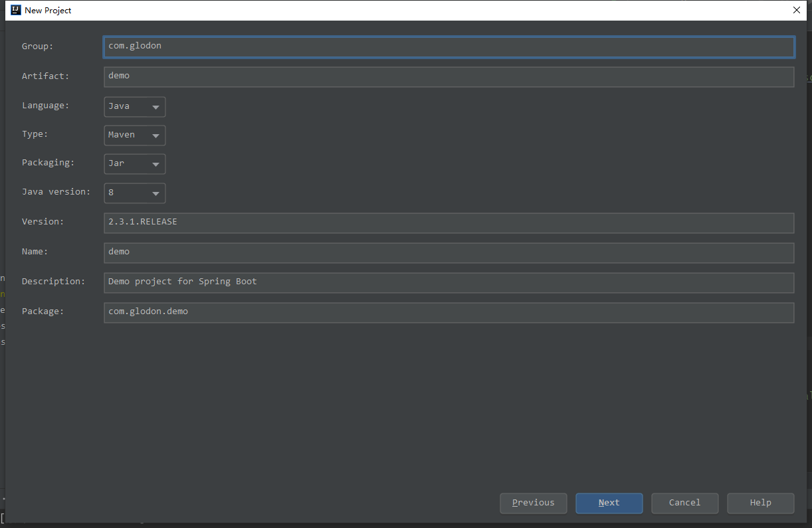Expand the Java version dropdown
Screen dimensions: 812x528
point(135,193)
